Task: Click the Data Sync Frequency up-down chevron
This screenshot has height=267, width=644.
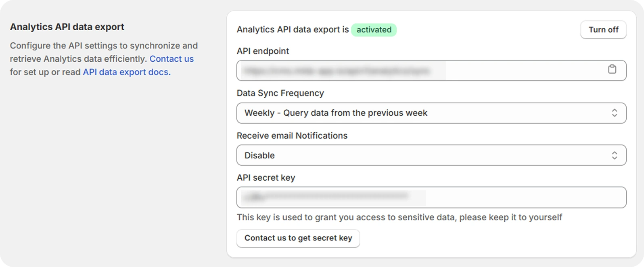Action: [614, 113]
